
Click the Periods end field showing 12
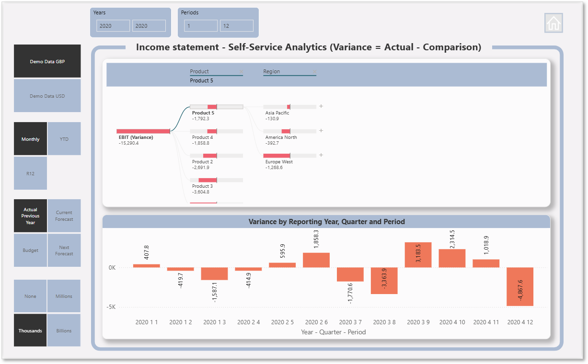tap(237, 26)
